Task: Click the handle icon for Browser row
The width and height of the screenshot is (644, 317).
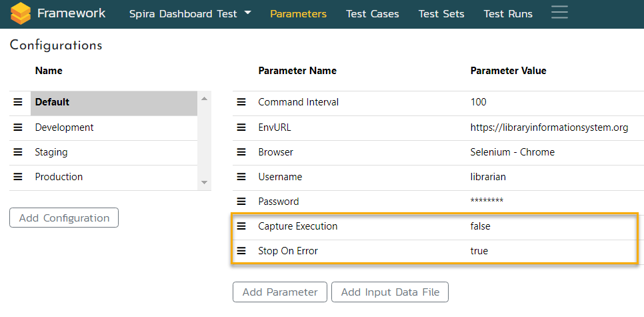Action: [x=241, y=152]
